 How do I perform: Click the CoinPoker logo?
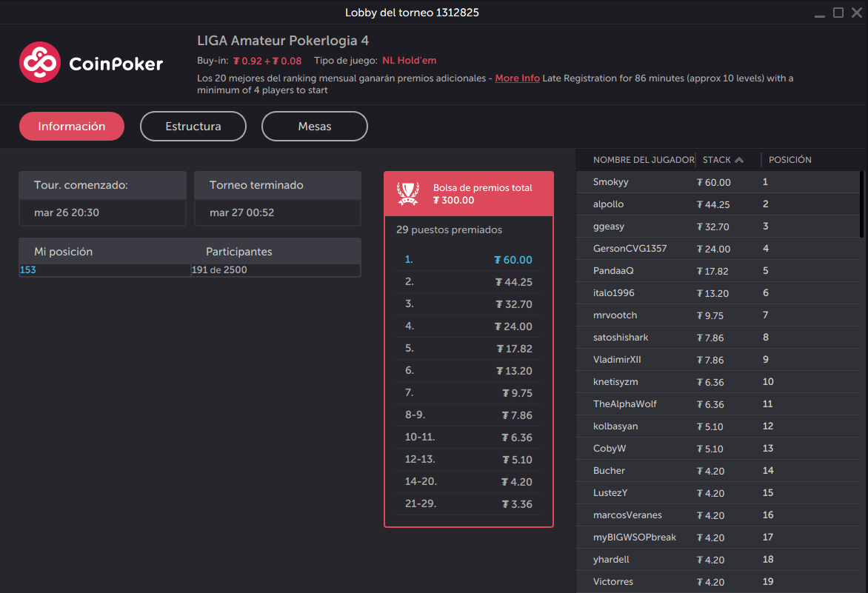coord(90,62)
